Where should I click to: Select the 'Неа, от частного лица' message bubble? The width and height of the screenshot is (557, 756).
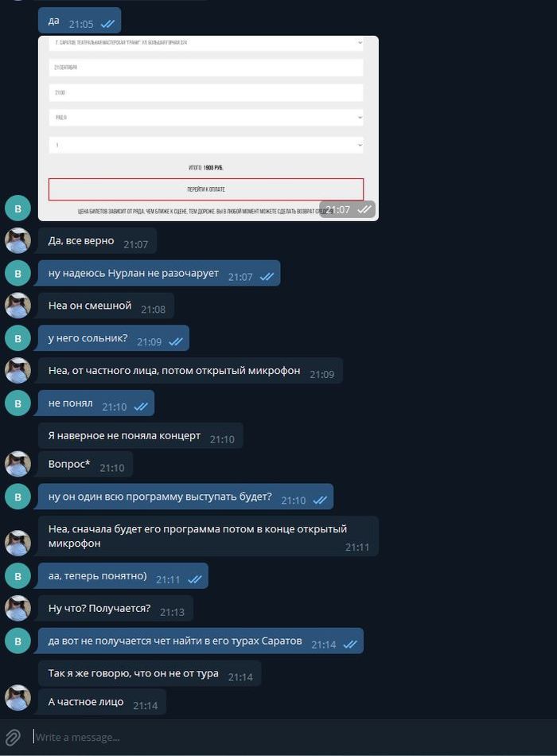click(x=190, y=371)
